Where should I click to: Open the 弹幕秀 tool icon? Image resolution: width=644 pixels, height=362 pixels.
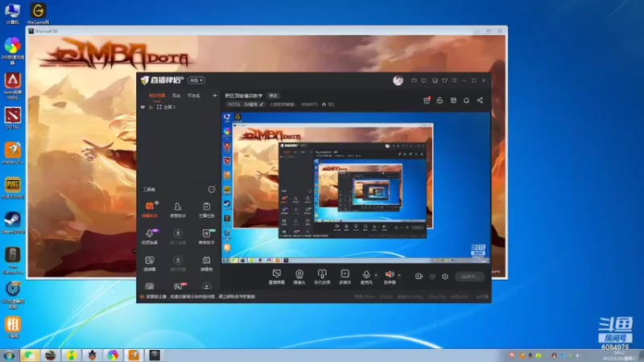click(206, 260)
